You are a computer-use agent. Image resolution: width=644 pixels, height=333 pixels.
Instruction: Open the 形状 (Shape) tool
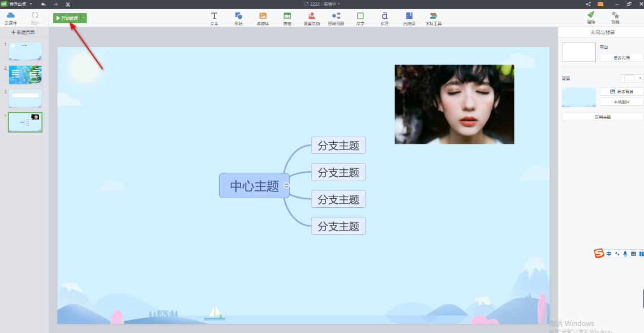point(238,19)
